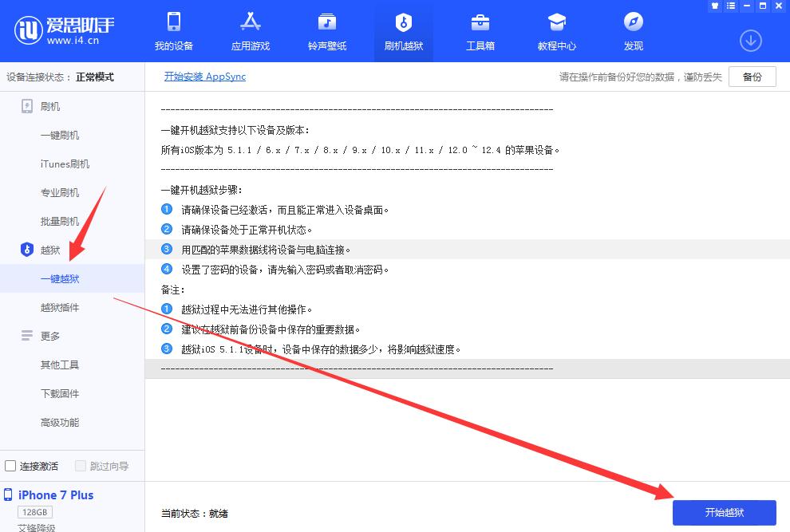Collapse the 越狱 sidebar section
The image size is (790, 532).
(49, 250)
